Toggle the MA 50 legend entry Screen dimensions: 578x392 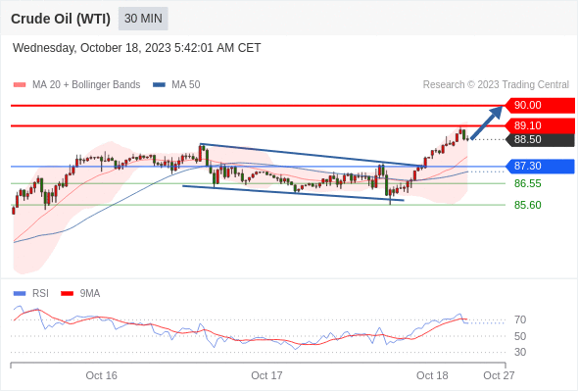coord(176,85)
